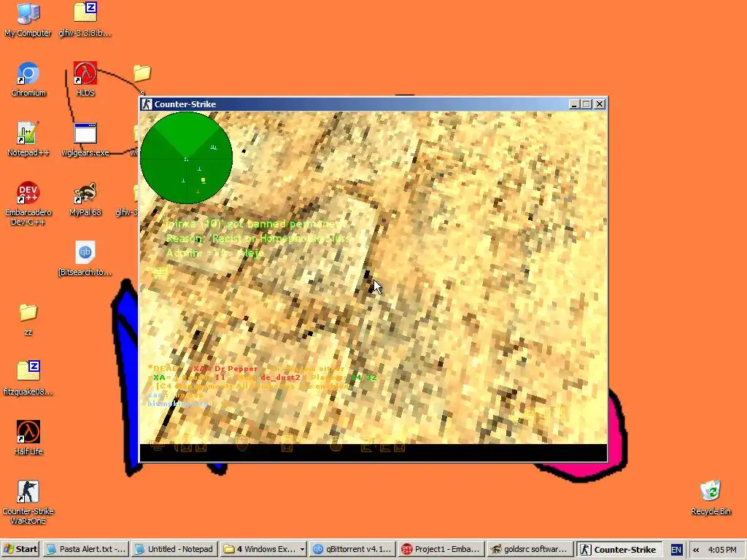Open the Recycle Bin
Screen dimensions: 747x560
coord(711,497)
